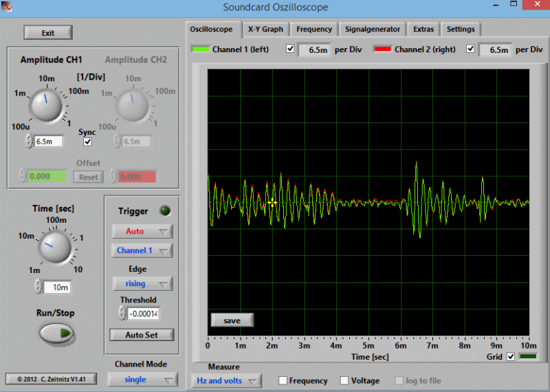
Task: Uncheck the Channel 1 (left) display checkbox
Action: click(290, 49)
